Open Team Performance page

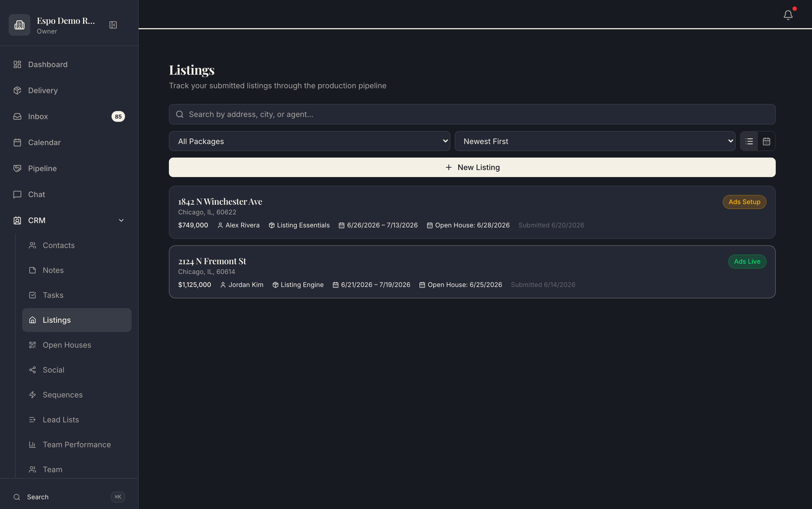pos(77,445)
